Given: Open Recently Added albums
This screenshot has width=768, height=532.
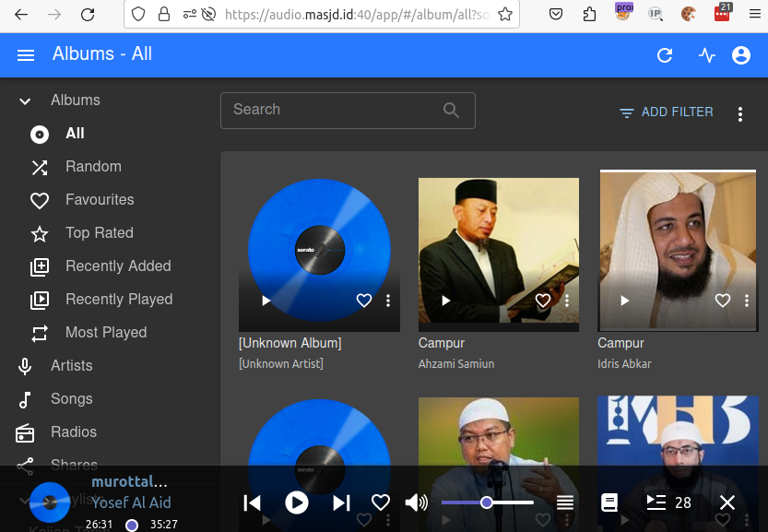Looking at the screenshot, I should pyautogui.click(x=118, y=266).
